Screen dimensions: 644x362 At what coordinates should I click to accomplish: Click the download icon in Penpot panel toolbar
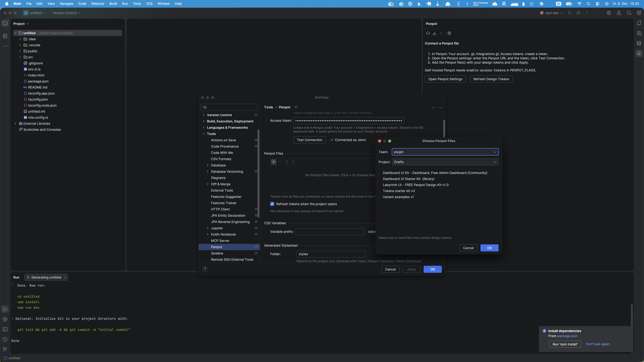434,33
